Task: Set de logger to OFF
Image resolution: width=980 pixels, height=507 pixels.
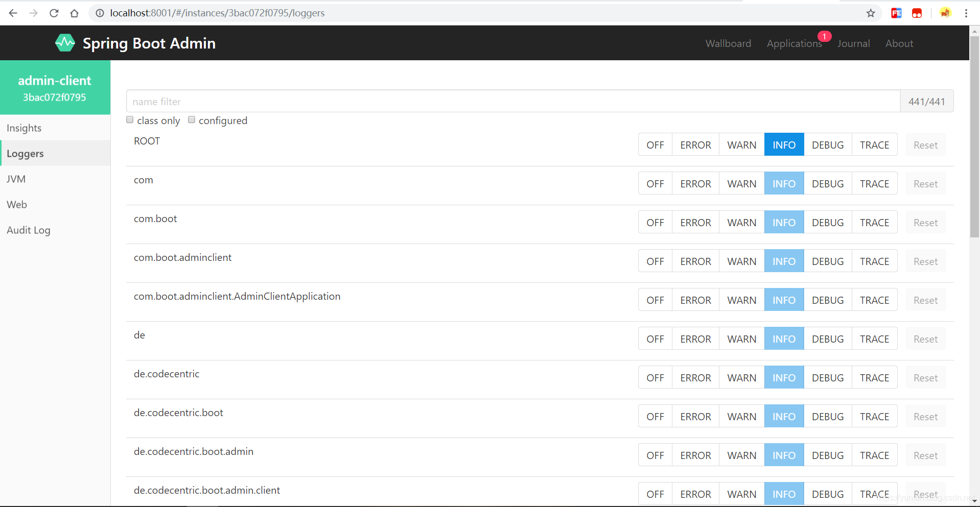Action: pos(655,339)
